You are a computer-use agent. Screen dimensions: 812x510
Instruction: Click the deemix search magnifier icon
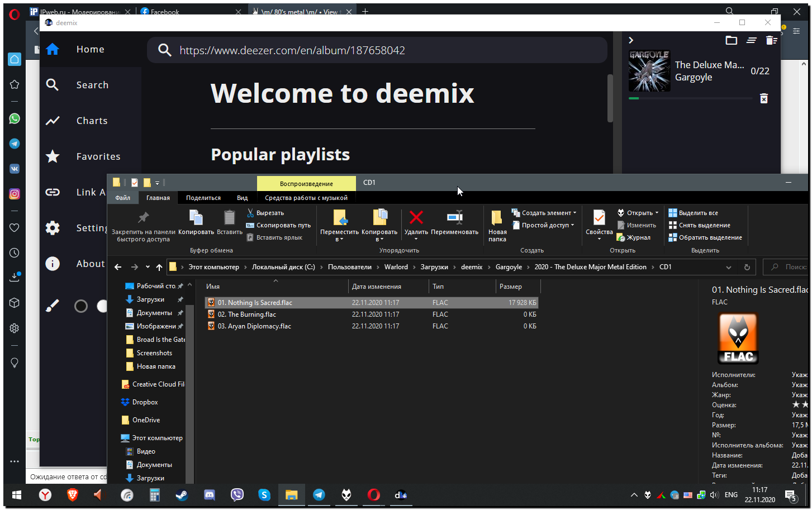click(164, 50)
